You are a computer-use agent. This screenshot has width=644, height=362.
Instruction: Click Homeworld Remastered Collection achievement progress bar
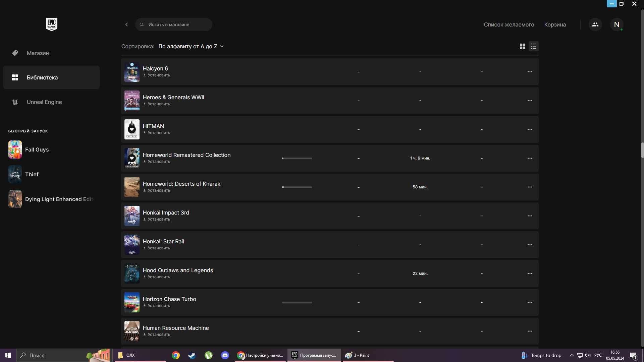pos(297,158)
